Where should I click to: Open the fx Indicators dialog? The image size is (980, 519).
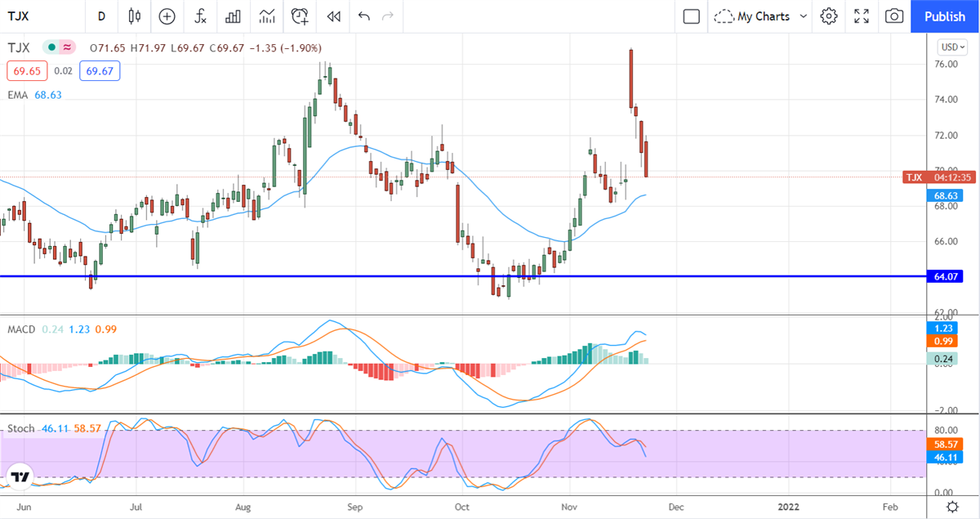200,16
